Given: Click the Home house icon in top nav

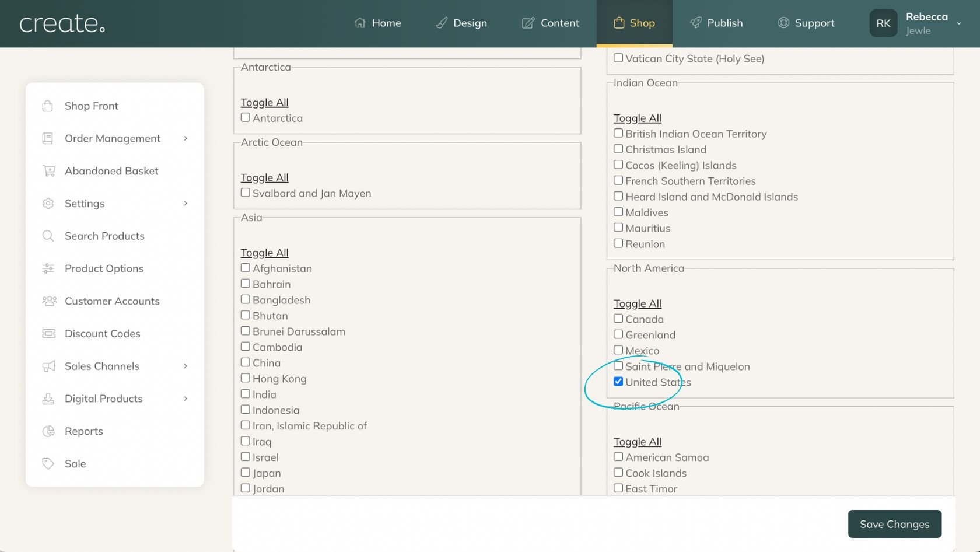Looking at the screenshot, I should tap(360, 23).
